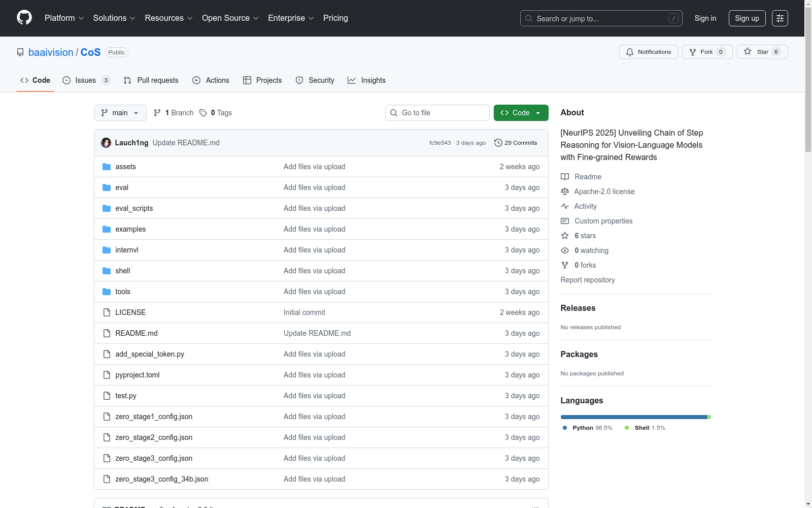Focus the Search or jump to field
Screen dimensions: 812x508
coord(601,18)
